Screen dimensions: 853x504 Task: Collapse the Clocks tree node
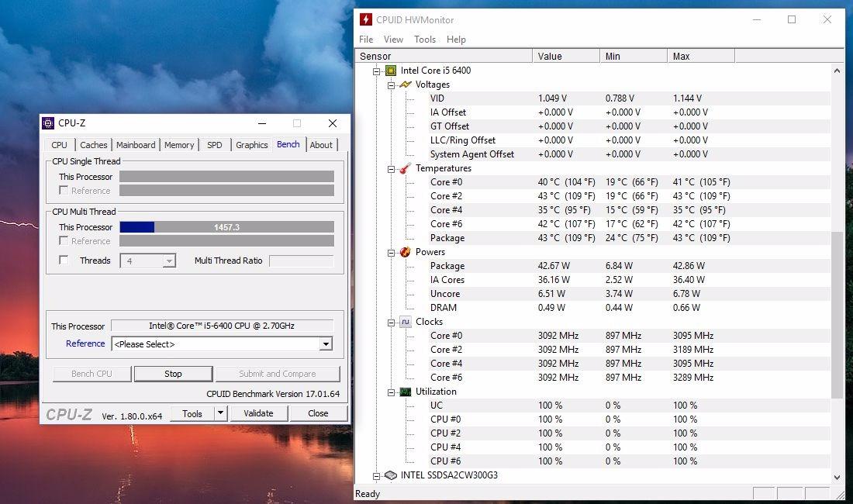pyautogui.click(x=391, y=323)
